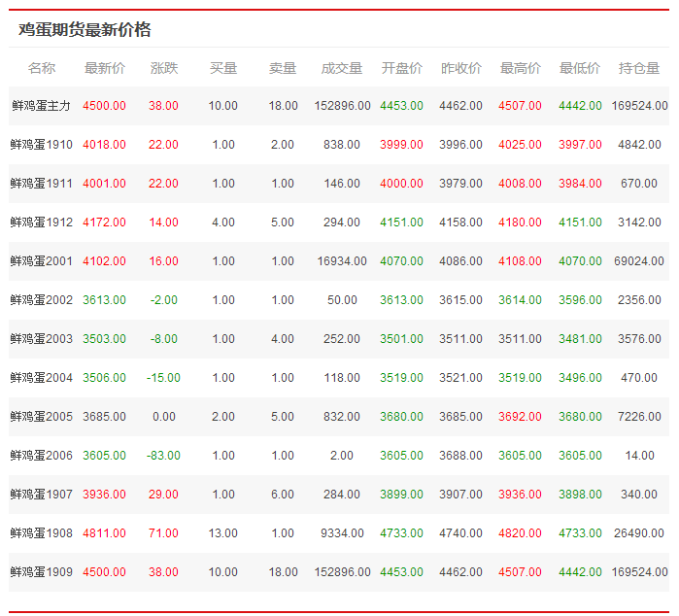The width and height of the screenshot is (679, 616).
Task: Click the 卖量 column header
Action: click(x=283, y=68)
